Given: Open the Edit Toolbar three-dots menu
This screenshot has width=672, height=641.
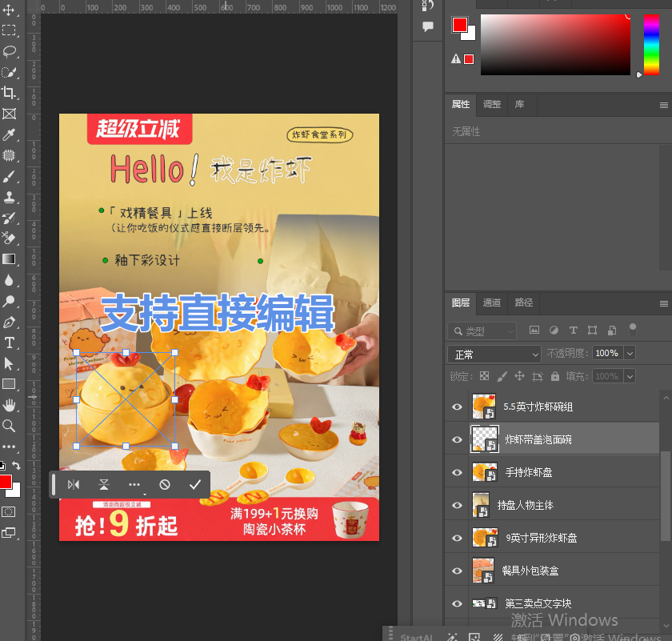Looking at the screenshot, I should tap(9, 447).
